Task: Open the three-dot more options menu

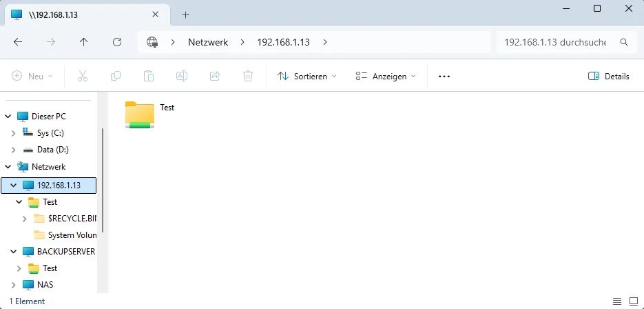Action: click(x=444, y=76)
